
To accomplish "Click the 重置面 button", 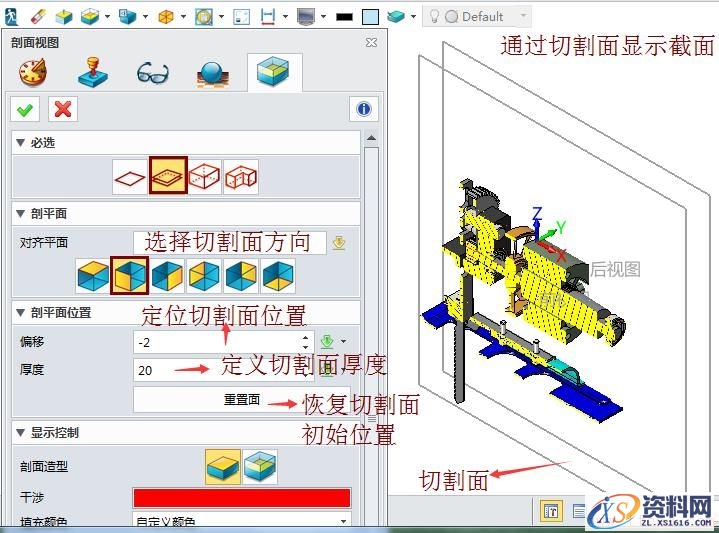I will tap(242, 400).
